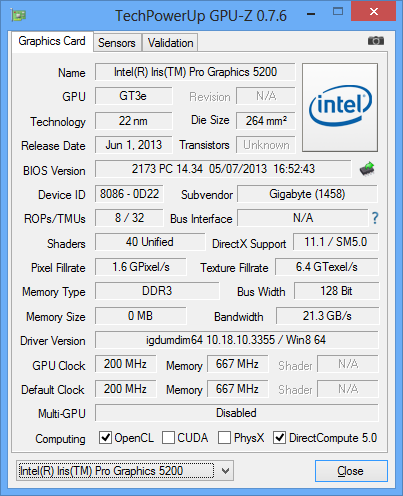Maximize the GPU-Z window
The height and width of the screenshot is (496, 403).
click(338, 12)
